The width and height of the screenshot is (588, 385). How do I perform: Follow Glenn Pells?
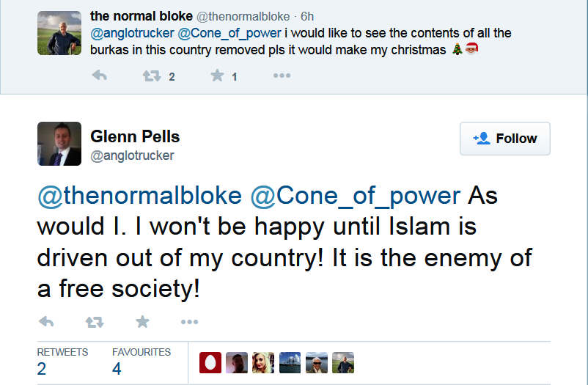(x=504, y=139)
